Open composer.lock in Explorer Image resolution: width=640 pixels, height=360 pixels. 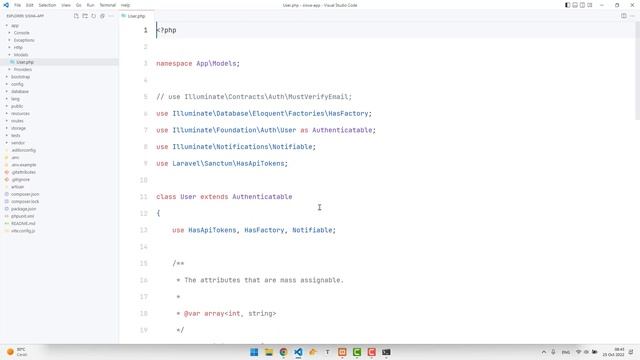click(x=25, y=202)
